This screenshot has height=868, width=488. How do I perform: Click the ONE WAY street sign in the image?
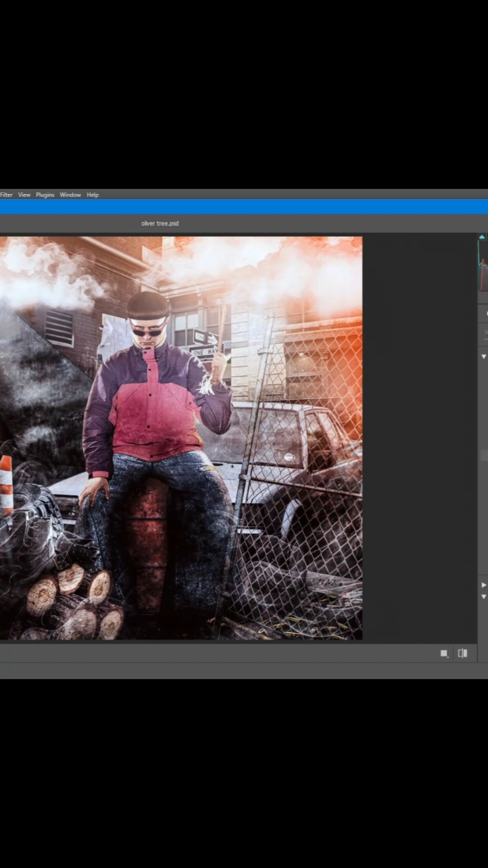203,351
